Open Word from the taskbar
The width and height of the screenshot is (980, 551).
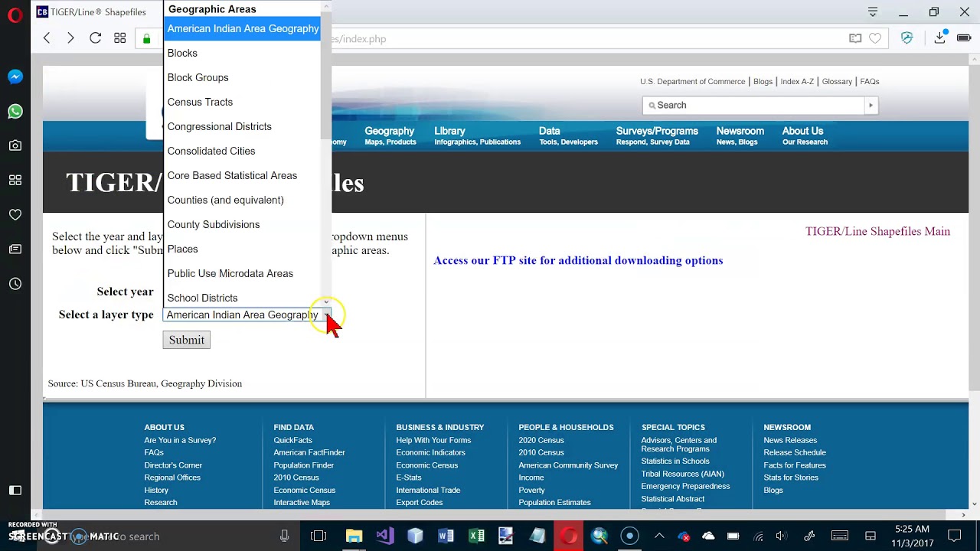click(446, 536)
